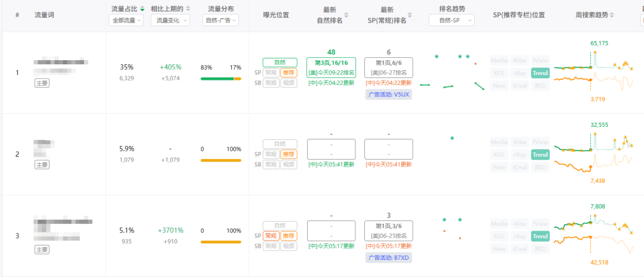The width and height of the screenshot is (644, 277).
Task: Click the weekly search trend chart peaking 65,175
Action: coord(593,71)
